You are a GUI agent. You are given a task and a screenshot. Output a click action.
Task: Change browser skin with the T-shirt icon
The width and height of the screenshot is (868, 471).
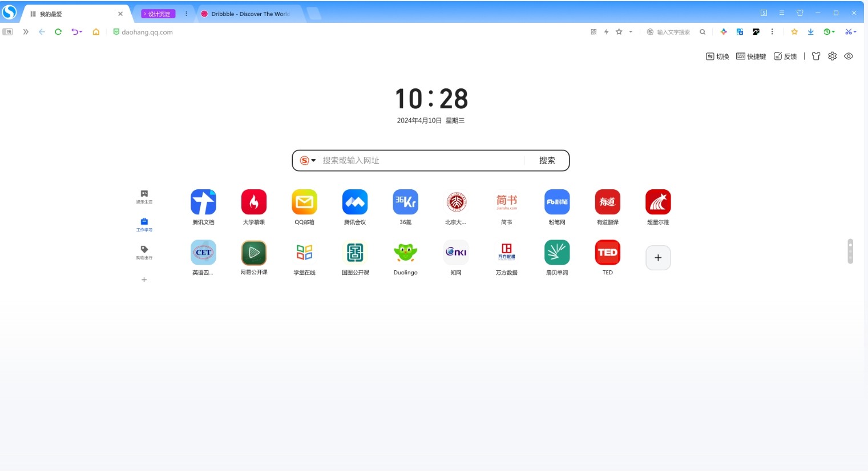tap(815, 56)
